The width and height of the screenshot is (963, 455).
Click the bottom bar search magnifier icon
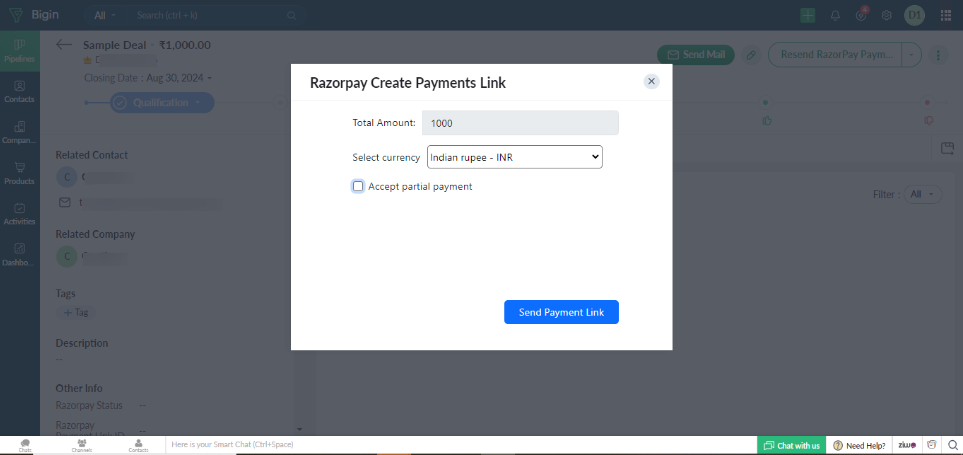pyautogui.click(x=953, y=445)
